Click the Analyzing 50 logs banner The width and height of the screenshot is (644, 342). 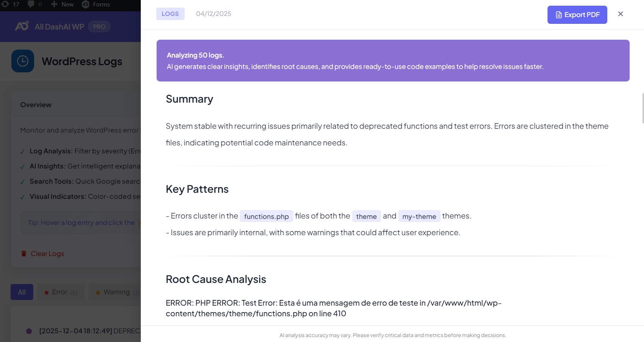[x=393, y=61]
